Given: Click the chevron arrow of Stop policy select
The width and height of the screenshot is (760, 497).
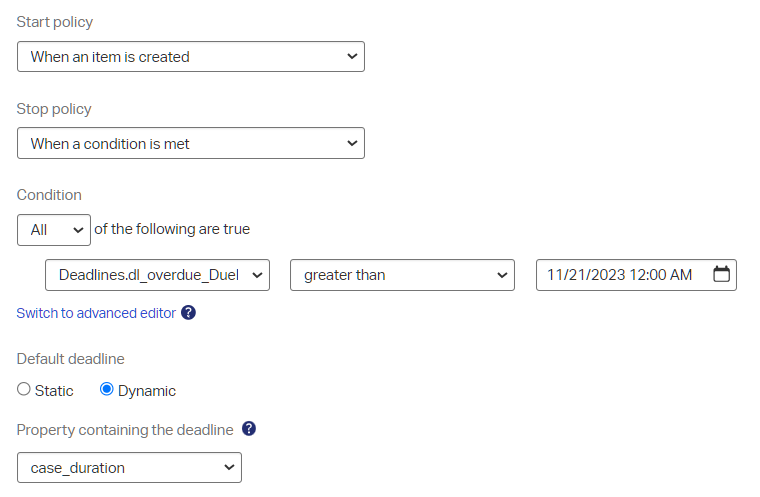Looking at the screenshot, I should click(351, 144).
